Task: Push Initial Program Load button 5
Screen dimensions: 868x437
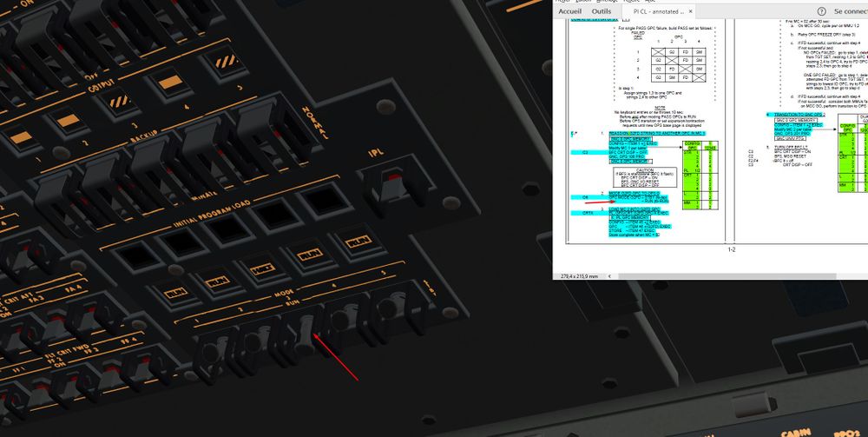Action: [x=326, y=200]
